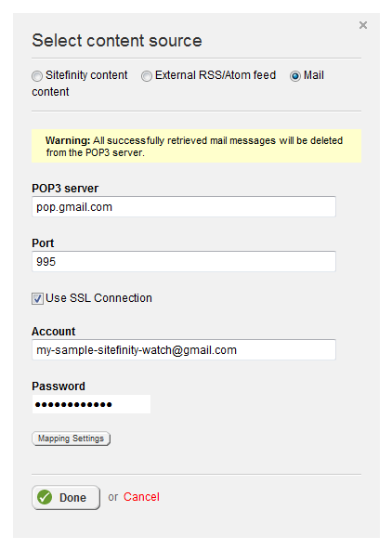Click the yellow POP3 warning message box
392x550 pixels.
click(x=196, y=146)
